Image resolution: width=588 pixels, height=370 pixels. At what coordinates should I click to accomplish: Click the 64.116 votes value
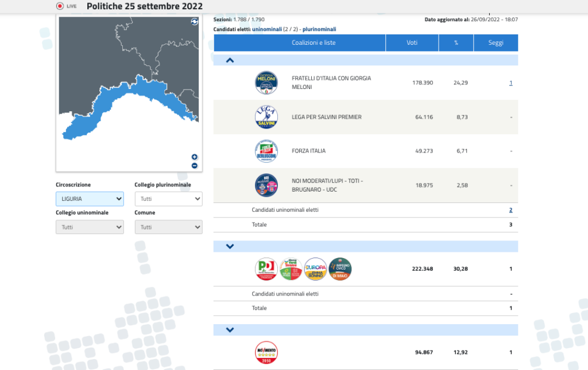point(424,117)
